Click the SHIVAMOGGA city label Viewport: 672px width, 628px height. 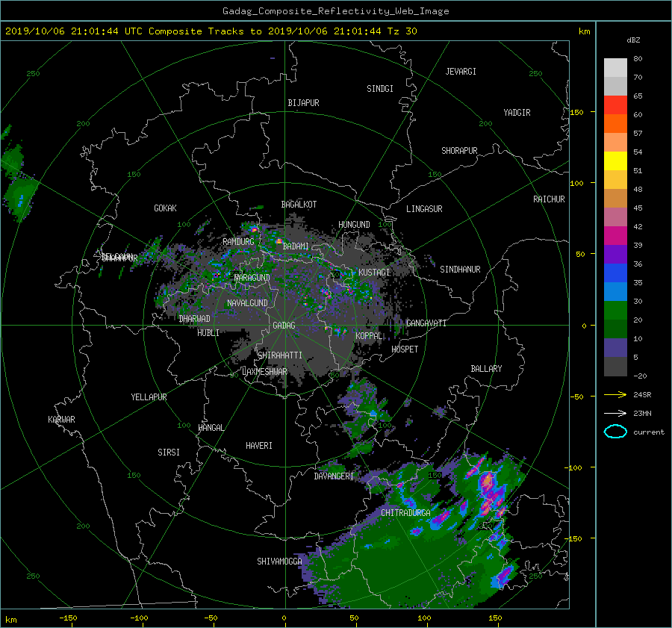click(x=279, y=562)
